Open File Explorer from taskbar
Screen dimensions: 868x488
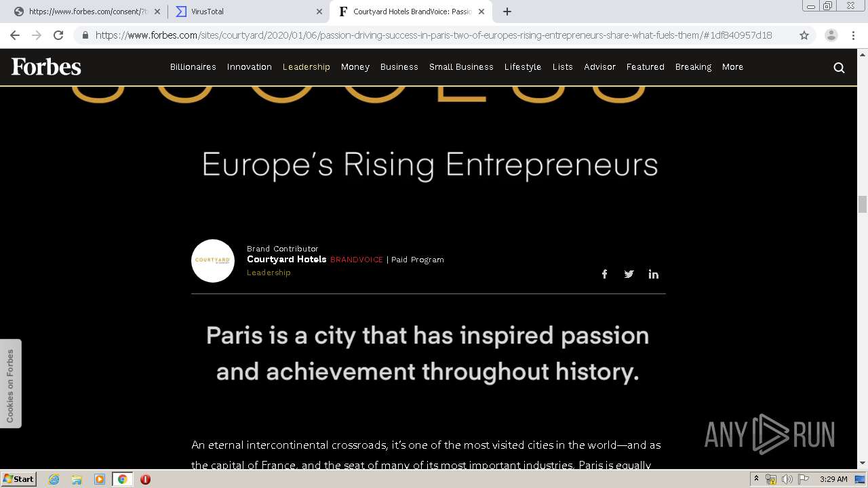click(x=77, y=479)
